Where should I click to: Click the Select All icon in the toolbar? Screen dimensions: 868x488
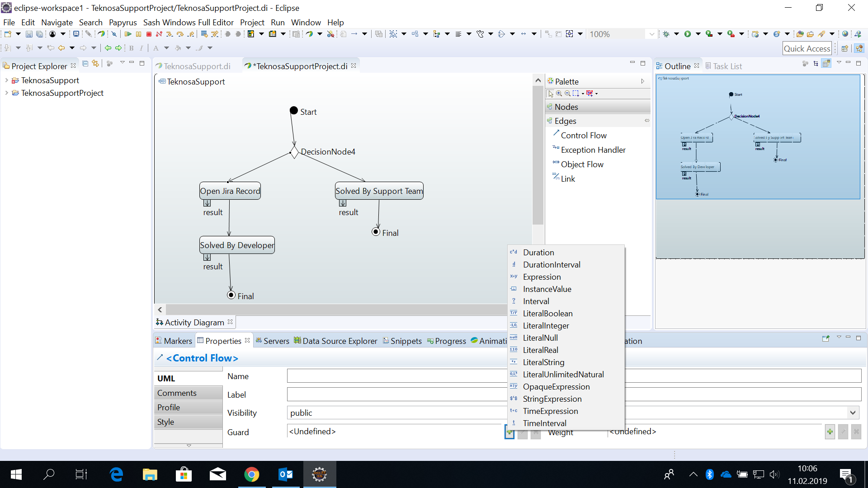393,34
